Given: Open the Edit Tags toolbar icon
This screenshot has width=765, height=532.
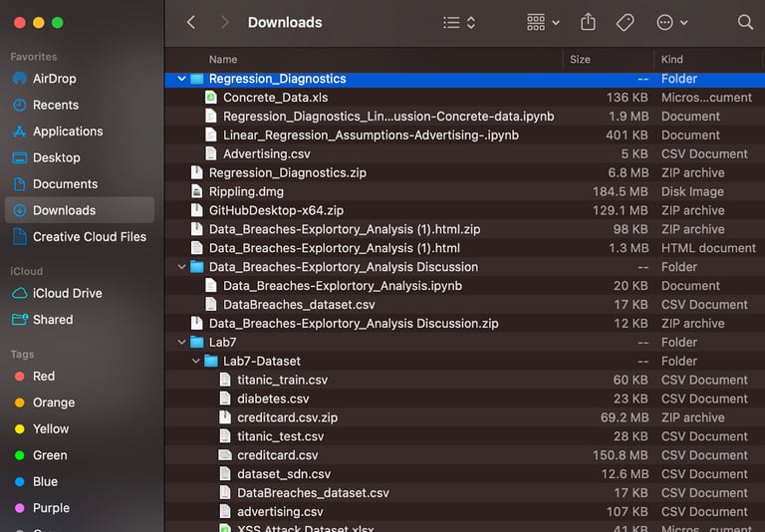Looking at the screenshot, I should 626,22.
